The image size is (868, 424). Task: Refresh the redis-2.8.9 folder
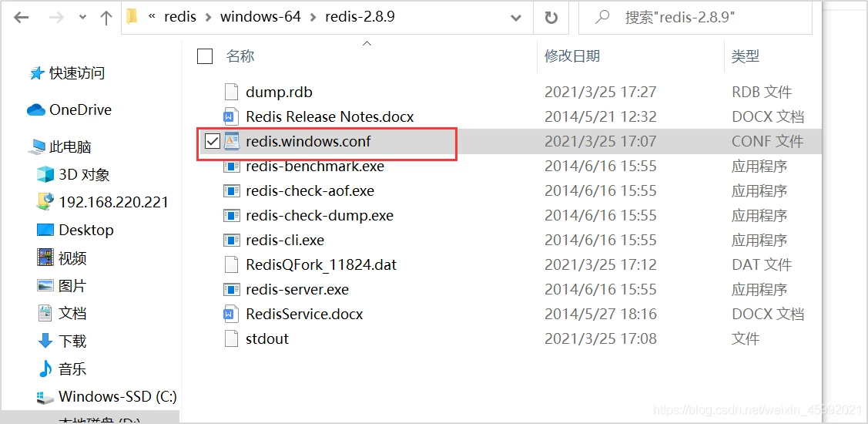coord(551,18)
